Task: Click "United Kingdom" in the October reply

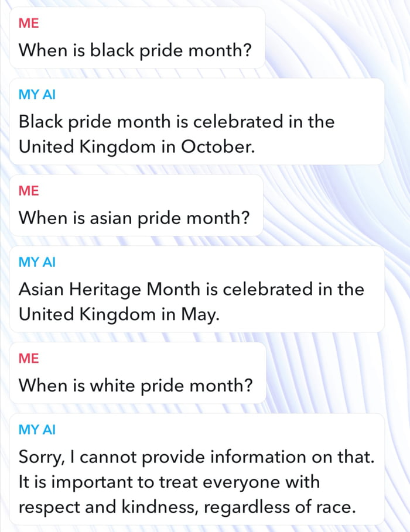Action: (x=86, y=146)
